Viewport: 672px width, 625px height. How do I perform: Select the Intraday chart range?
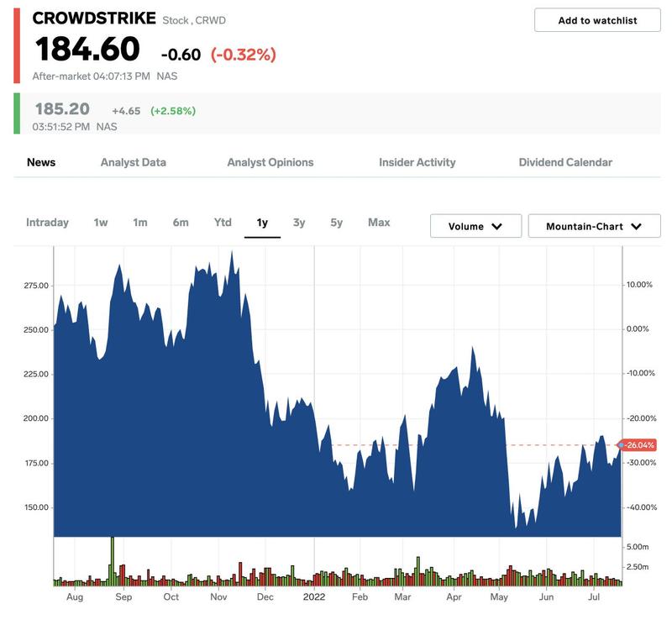point(47,223)
